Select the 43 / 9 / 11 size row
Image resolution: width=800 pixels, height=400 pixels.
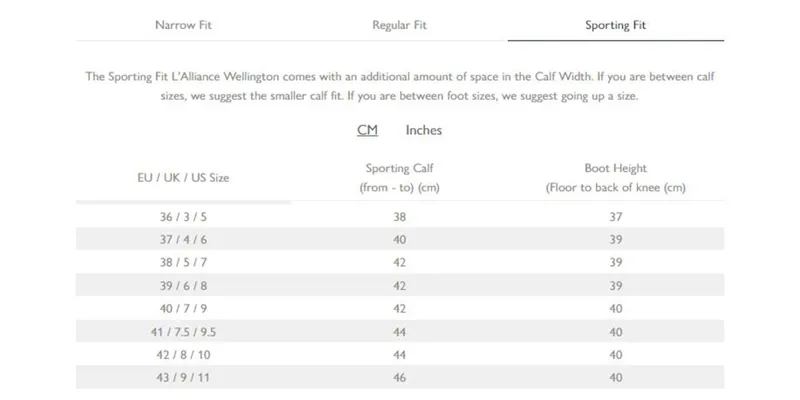point(400,378)
